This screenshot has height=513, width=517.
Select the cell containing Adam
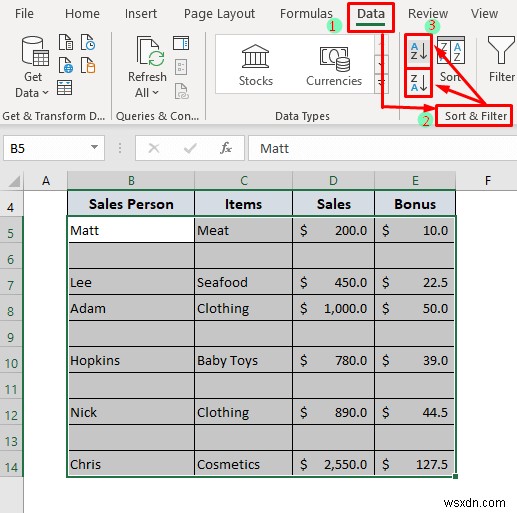click(x=131, y=308)
